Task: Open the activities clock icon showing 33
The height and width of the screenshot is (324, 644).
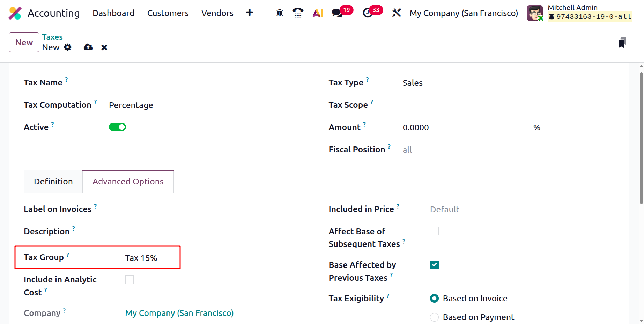Action: click(367, 13)
